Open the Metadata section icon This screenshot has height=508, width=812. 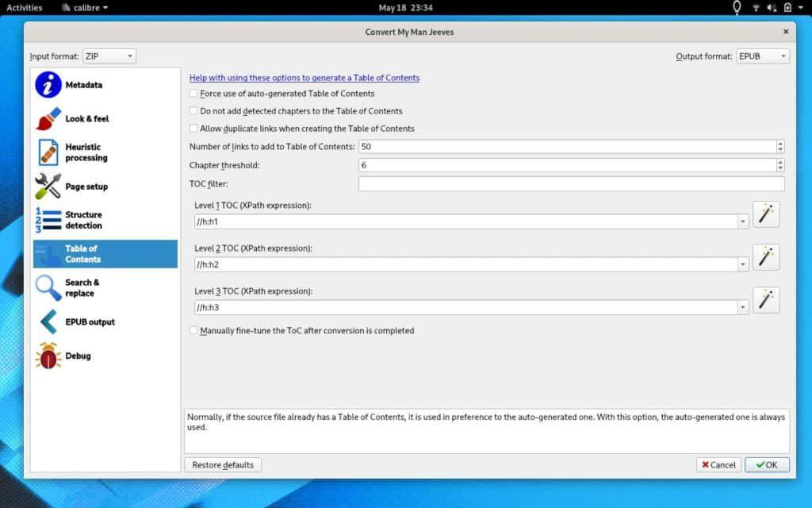pyautogui.click(x=48, y=85)
